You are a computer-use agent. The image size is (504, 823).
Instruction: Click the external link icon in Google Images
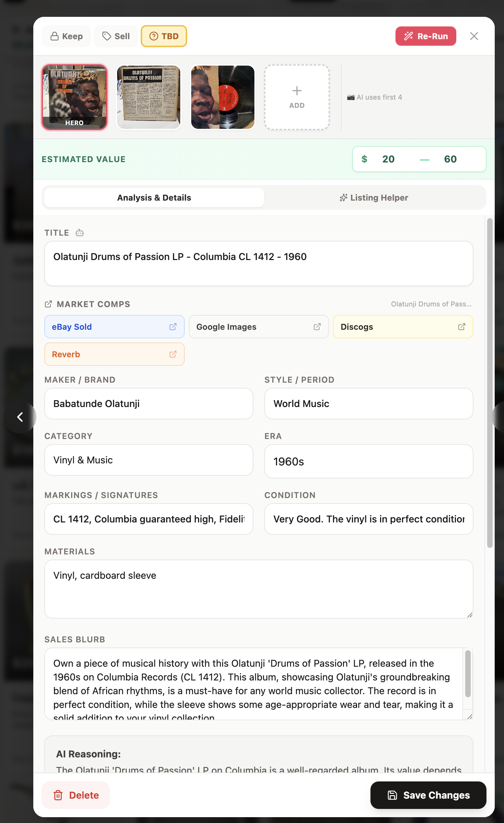(x=317, y=327)
